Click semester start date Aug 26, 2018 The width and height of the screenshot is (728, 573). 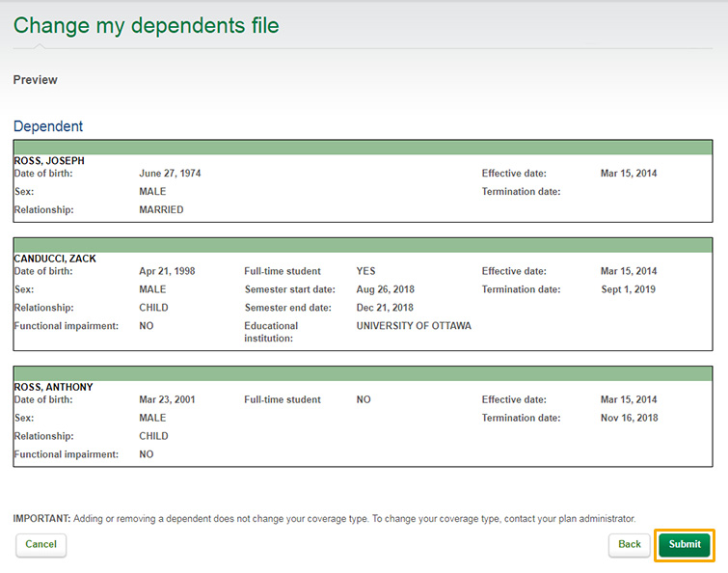click(x=386, y=289)
